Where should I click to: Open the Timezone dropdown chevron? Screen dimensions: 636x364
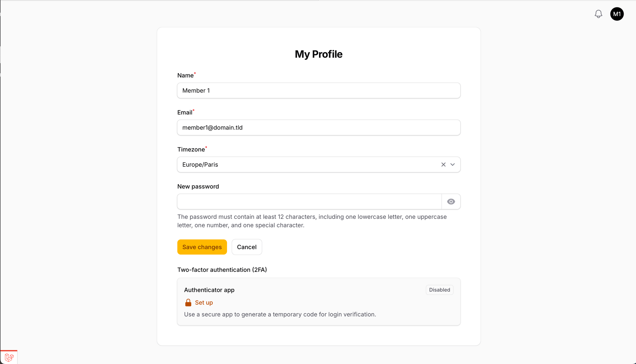point(452,165)
